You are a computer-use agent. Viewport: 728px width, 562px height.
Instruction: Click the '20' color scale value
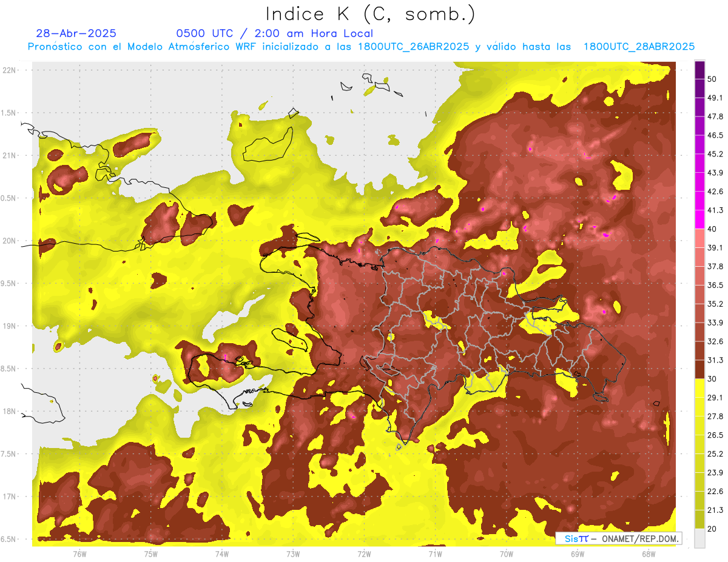713,529
